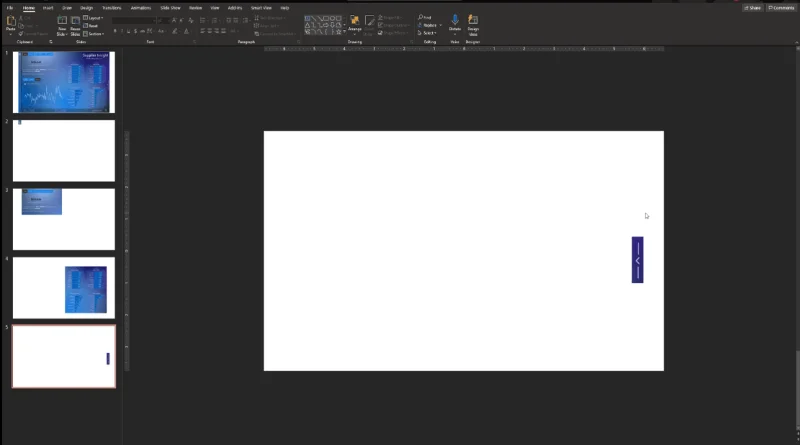Open the Insert tab

[x=48, y=8]
